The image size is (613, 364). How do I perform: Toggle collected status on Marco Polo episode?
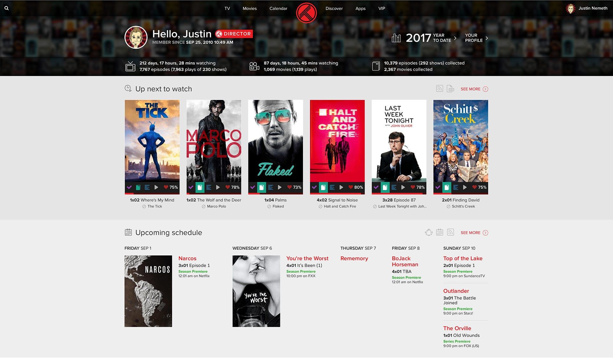pos(200,187)
